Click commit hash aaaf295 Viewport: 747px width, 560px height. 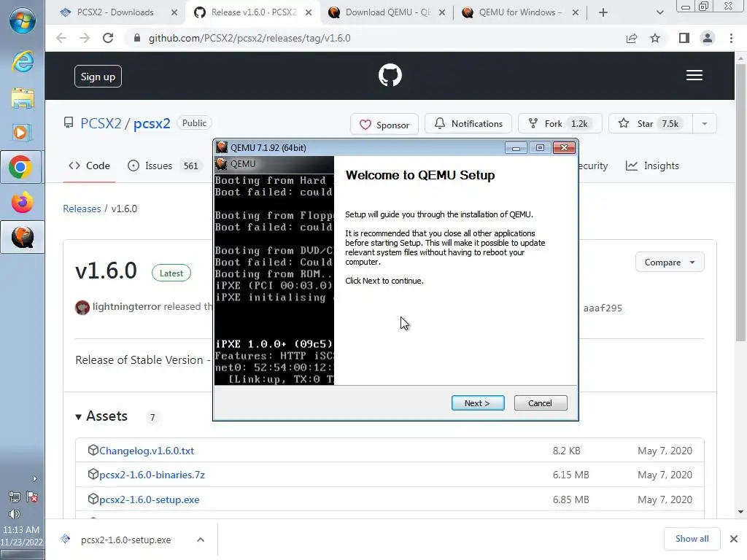[x=603, y=308]
